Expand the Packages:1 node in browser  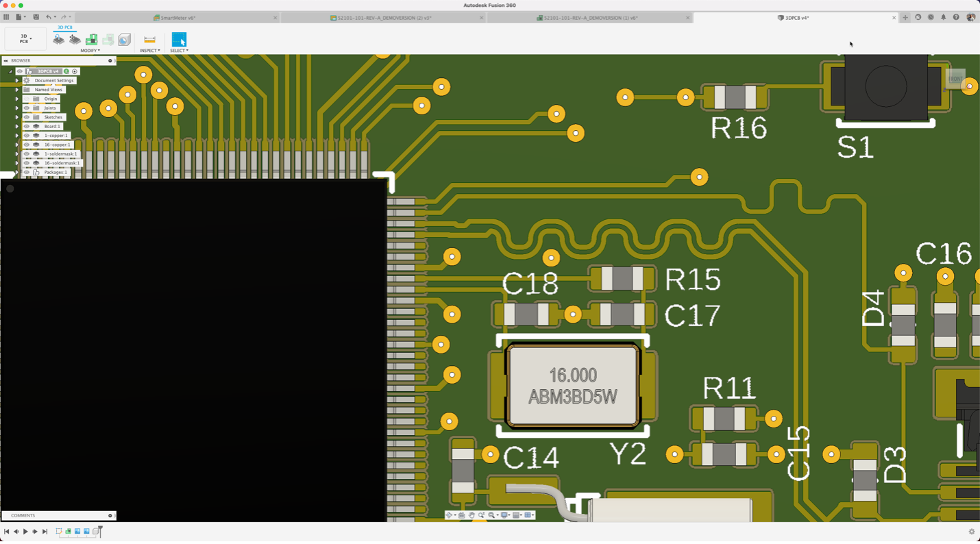click(17, 171)
